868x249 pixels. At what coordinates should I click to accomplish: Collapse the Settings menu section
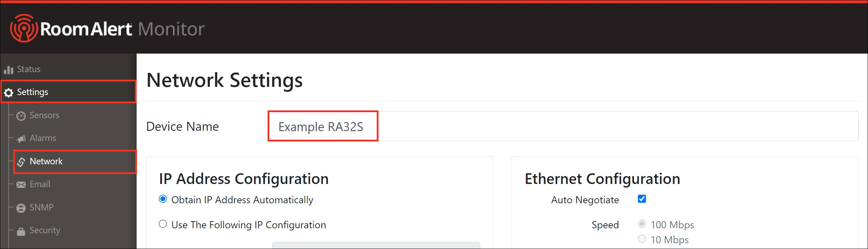pos(32,92)
